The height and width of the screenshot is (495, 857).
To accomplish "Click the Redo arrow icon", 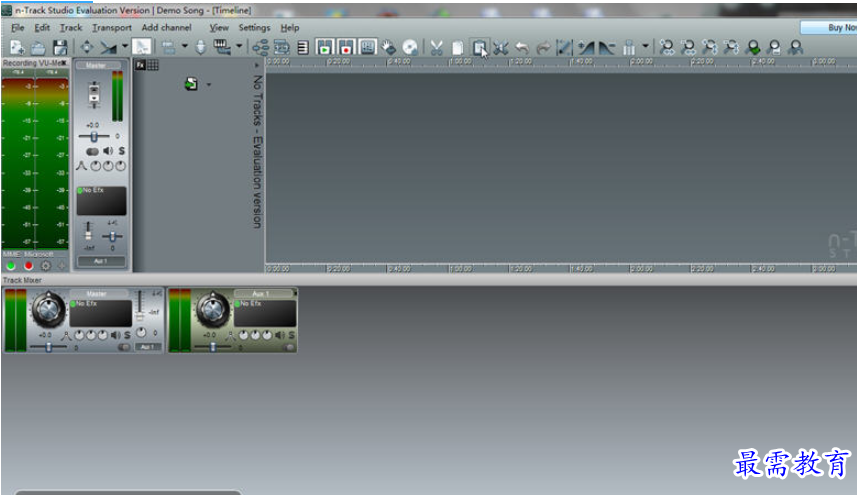I will click(543, 48).
